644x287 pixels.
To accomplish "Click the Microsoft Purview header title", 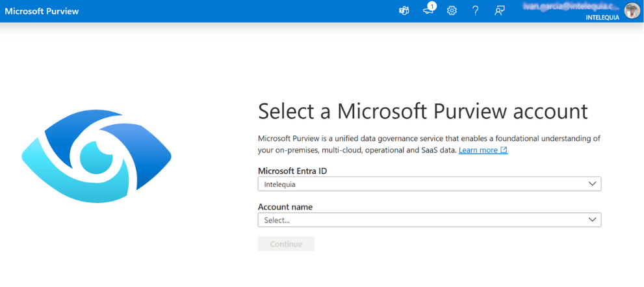I will coord(42,11).
